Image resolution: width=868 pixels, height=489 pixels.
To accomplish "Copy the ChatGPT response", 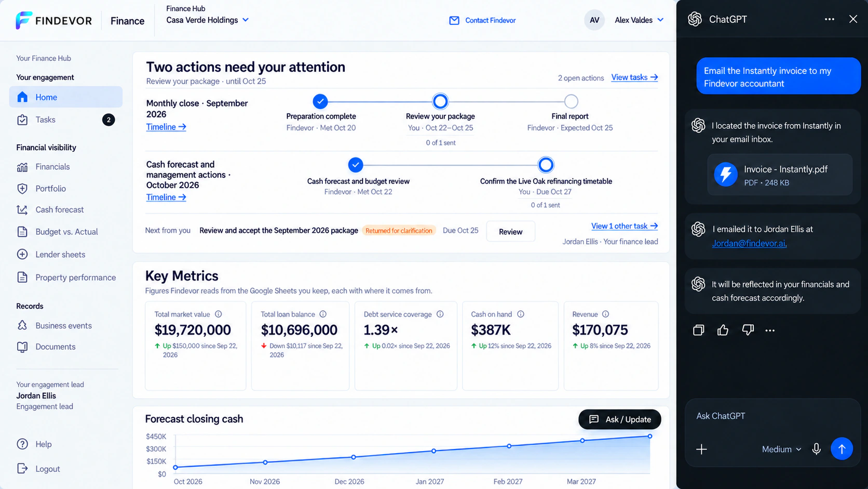I will [699, 330].
